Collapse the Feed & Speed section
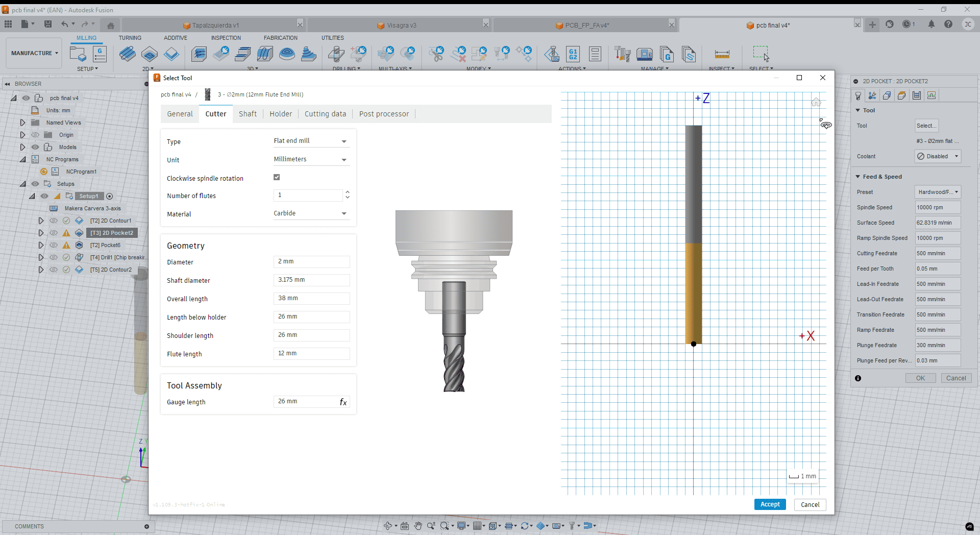Screen dimensions: 980x535 (x=858, y=177)
